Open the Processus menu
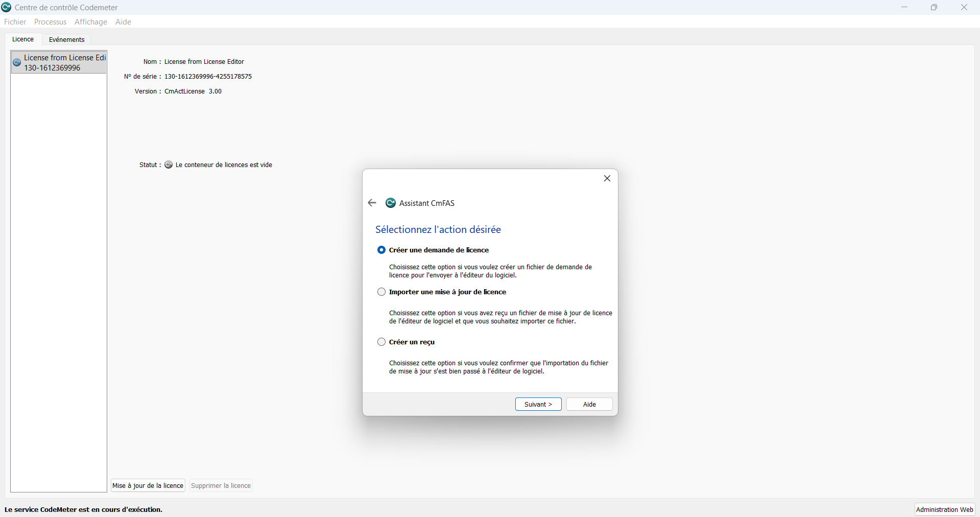The width and height of the screenshot is (980, 517). 50,21
